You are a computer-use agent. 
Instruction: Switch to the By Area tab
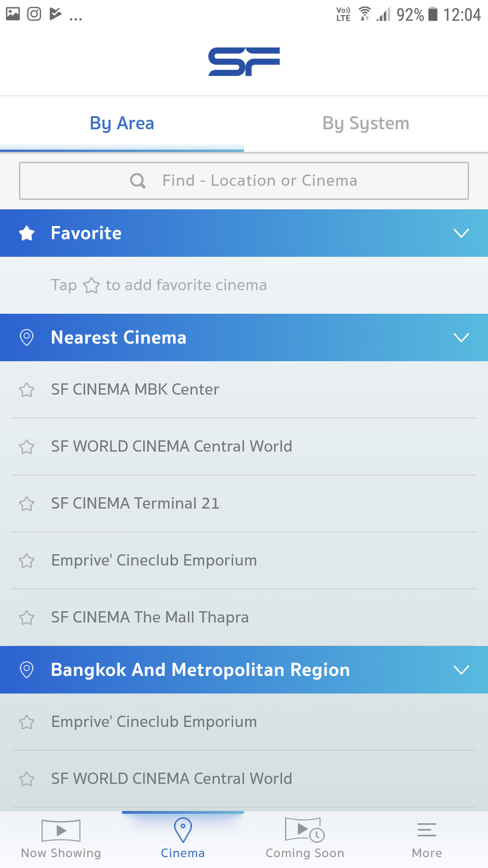point(122,123)
